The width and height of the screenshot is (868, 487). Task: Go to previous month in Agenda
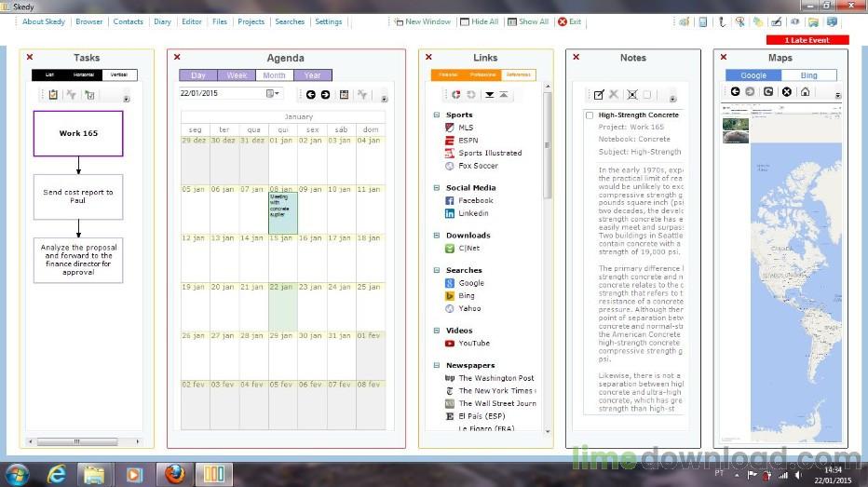[310, 95]
